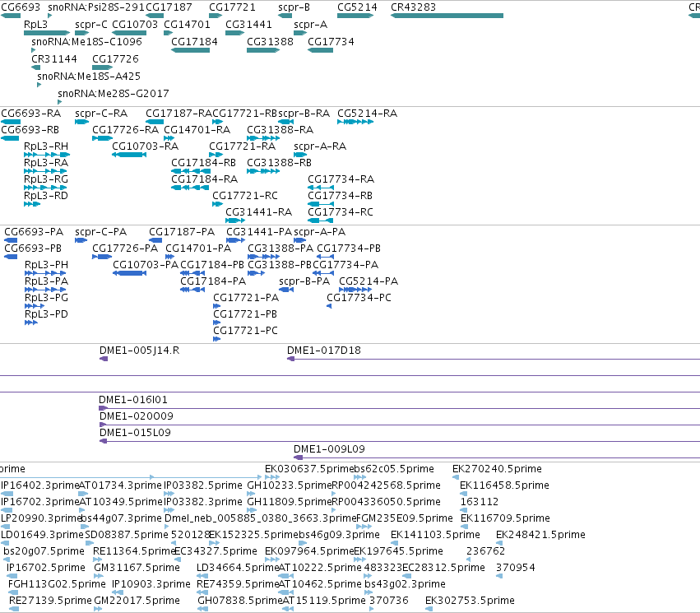Screen dimensions: 700x613
Task: Select BAC clone DME1-005J14.R
Action: [x=104, y=359]
